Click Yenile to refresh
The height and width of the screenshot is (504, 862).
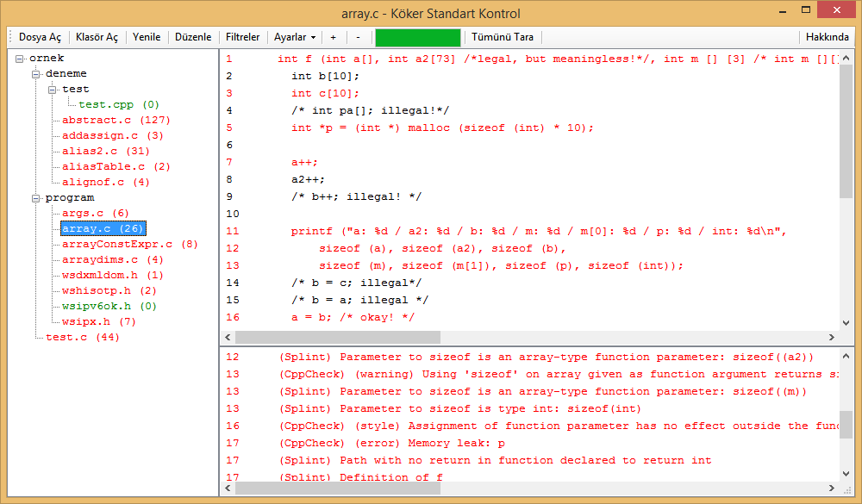point(147,37)
